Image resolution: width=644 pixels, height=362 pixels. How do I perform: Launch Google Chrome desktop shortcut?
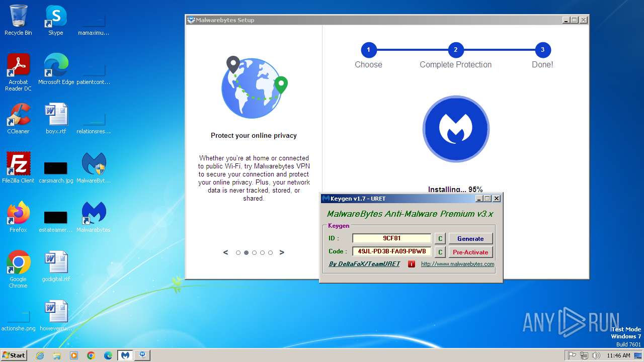(x=18, y=269)
